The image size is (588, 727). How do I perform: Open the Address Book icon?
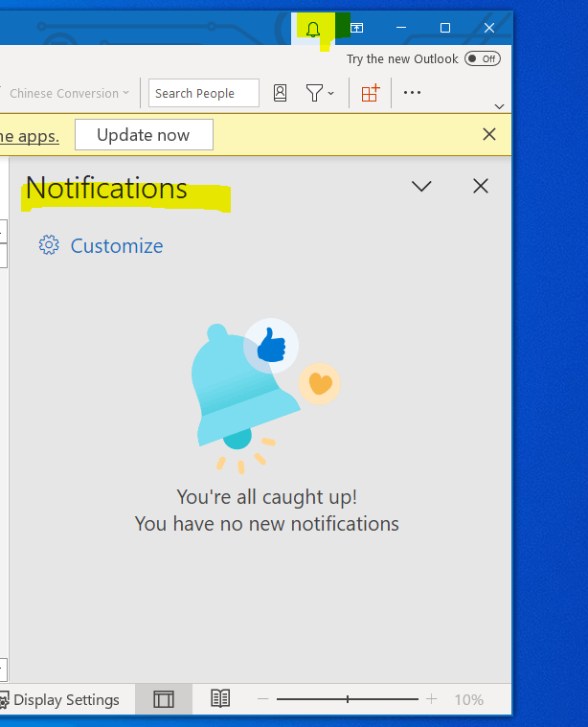coord(280,93)
